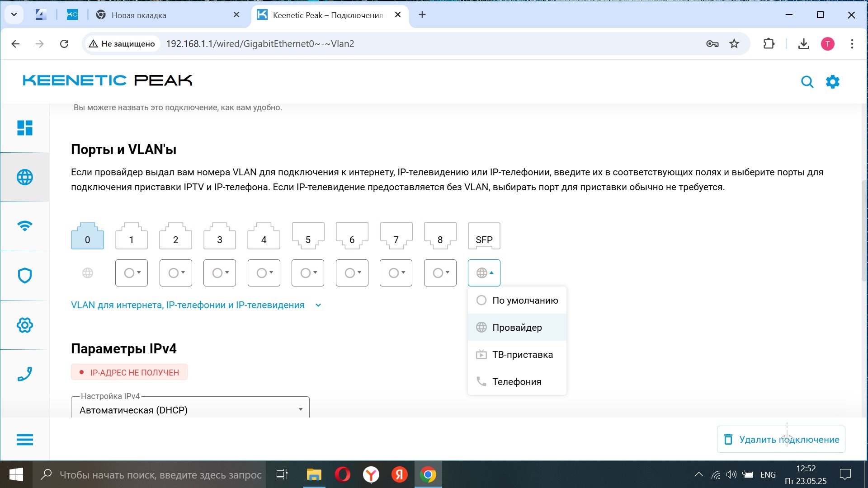The width and height of the screenshot is (868, 488).
Task: Bookmark this page with star icon
Action: (x=734, y=44)
